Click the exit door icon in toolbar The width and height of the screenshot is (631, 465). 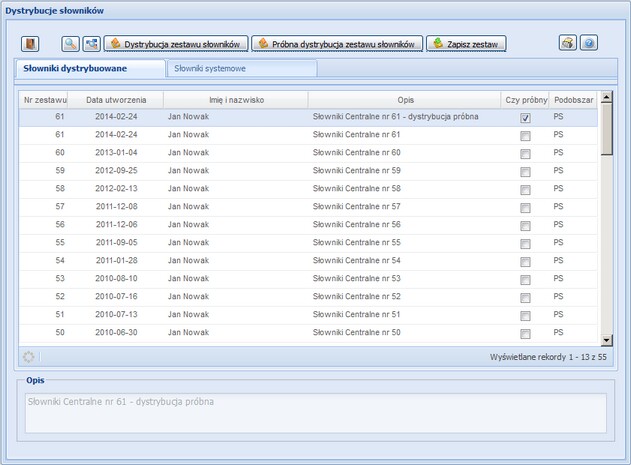(x=29, y=44)
